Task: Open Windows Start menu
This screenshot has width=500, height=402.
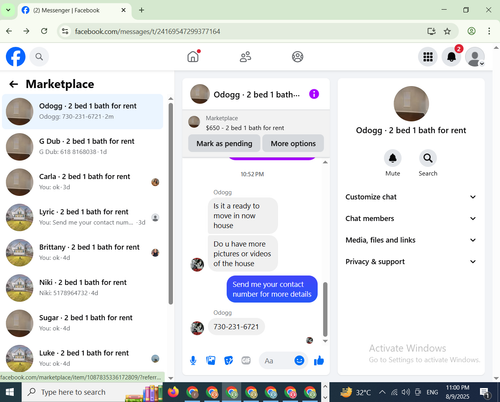Action: pos(10,392)
